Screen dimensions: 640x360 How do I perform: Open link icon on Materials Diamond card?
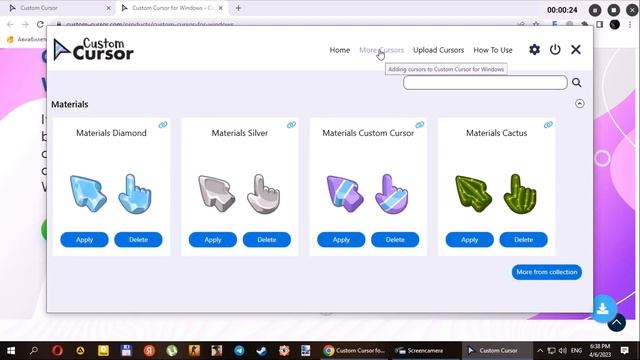coord(163,124)
